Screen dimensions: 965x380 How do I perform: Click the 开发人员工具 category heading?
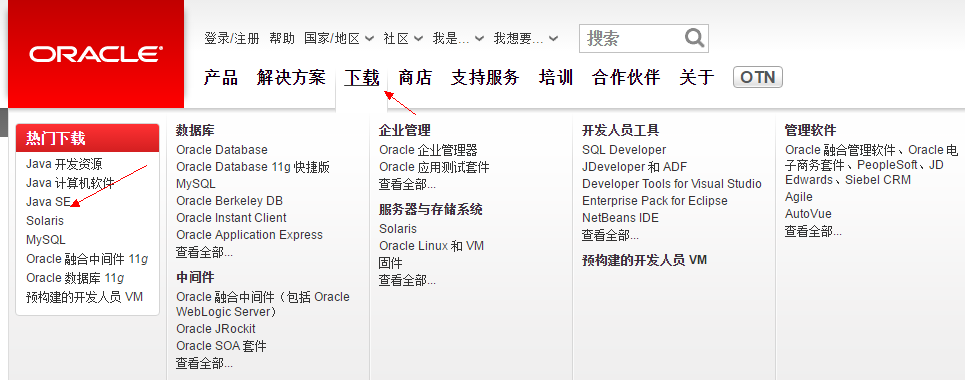620,131
